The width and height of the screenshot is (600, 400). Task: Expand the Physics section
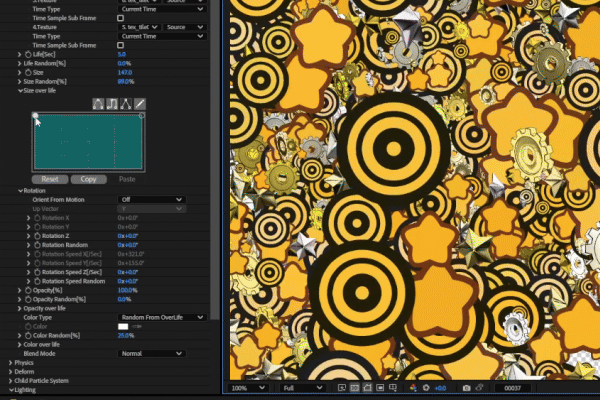[x=11, y=362]
